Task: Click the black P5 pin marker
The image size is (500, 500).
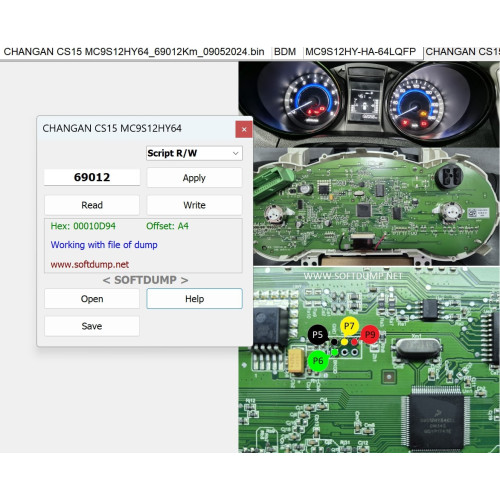Action: click(317, 335)
